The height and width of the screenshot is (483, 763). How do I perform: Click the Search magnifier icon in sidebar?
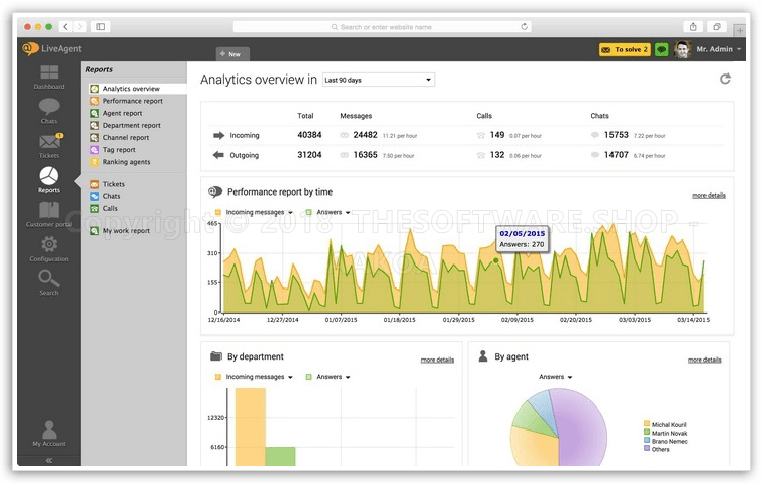pos(48,281)
